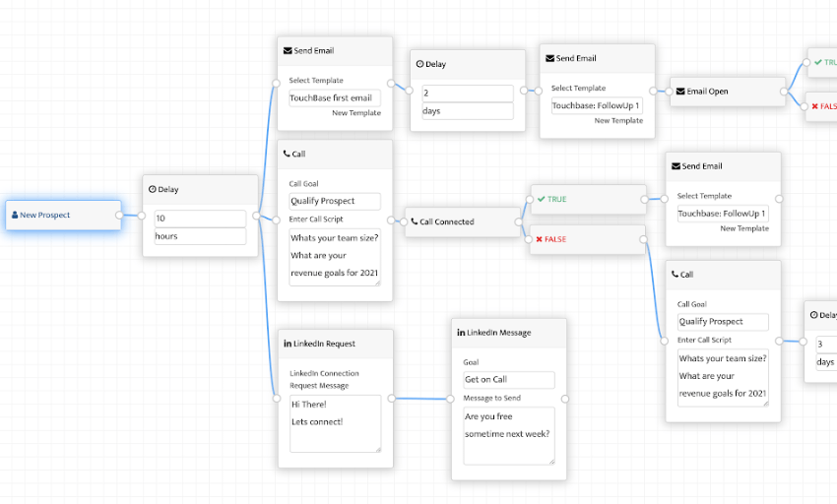Open the 'TouchBase first email' template selector

tap(334, 97)
